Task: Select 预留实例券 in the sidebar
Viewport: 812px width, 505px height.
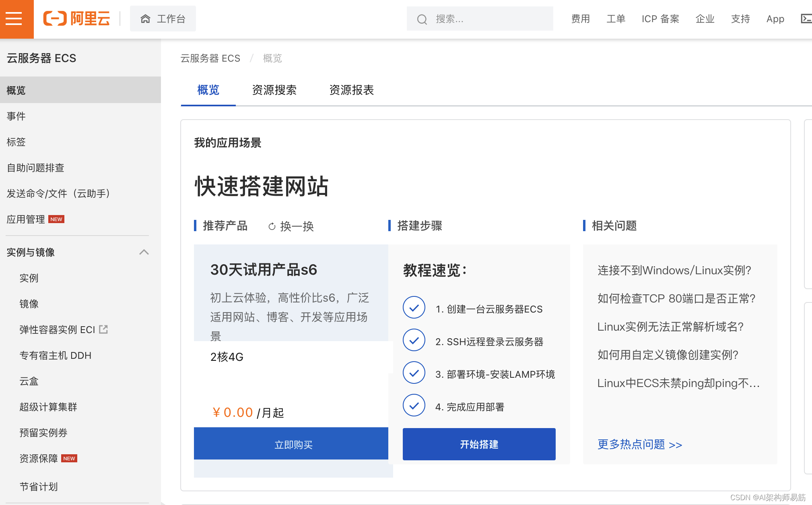Action: coord(80,433)
